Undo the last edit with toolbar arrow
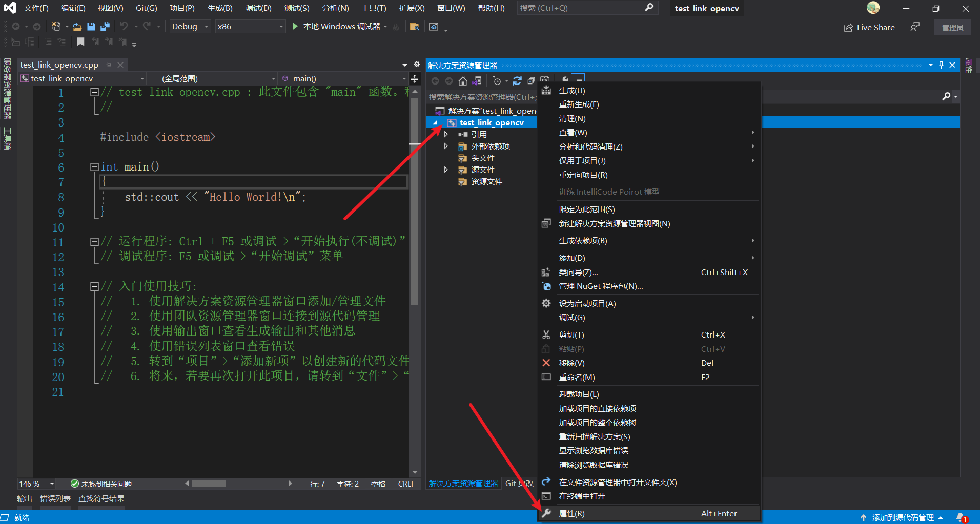 124,26
